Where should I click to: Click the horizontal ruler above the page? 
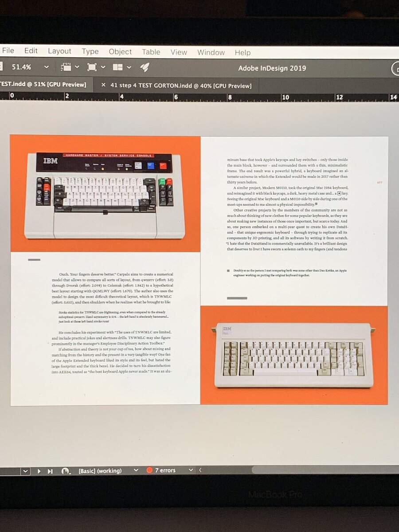[x=199, y=96]
